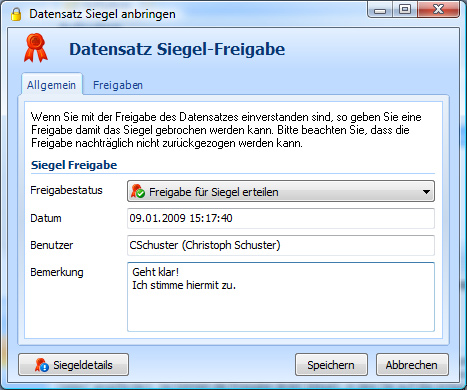
Task: Switch to the Freigaben tab
Action: 118,85
